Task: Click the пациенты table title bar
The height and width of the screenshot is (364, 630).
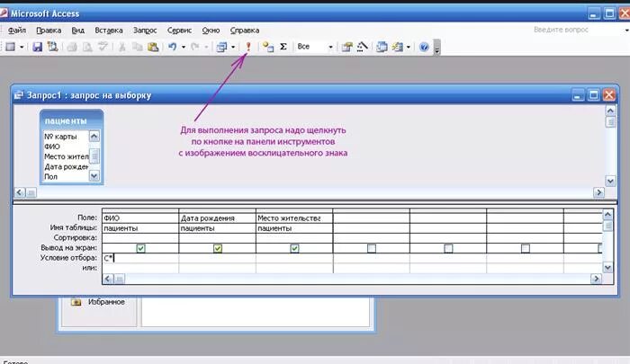Action: 71,120
